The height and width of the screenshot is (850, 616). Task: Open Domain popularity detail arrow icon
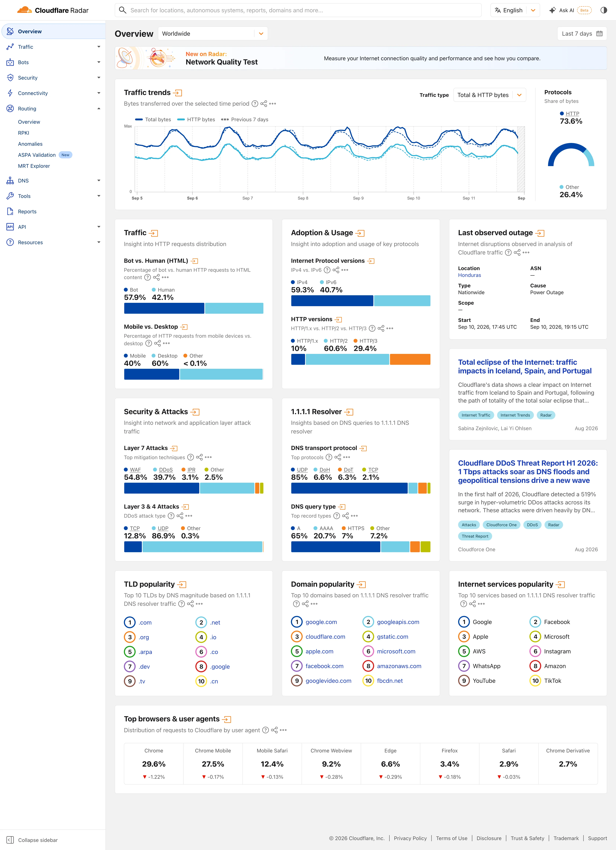pos(361,585)
